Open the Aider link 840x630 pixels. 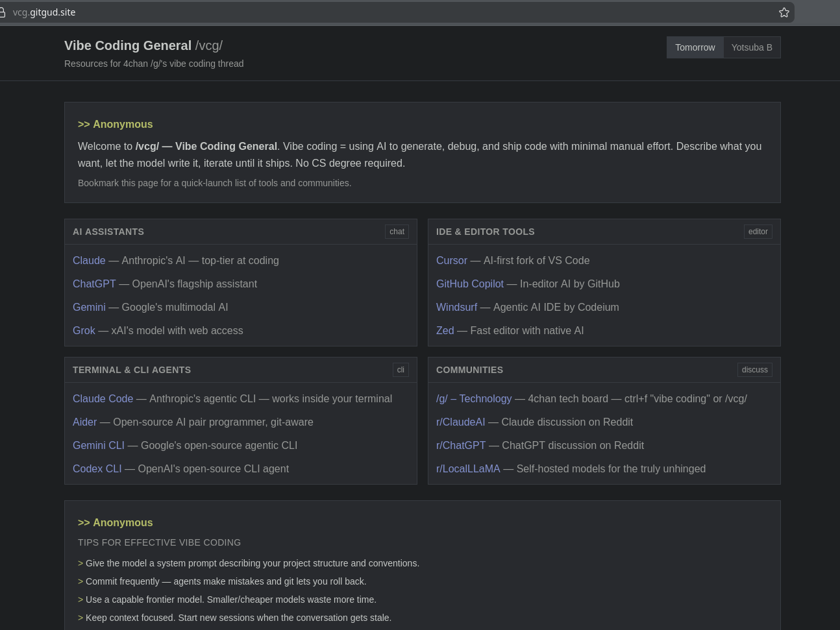pos(84,422)
